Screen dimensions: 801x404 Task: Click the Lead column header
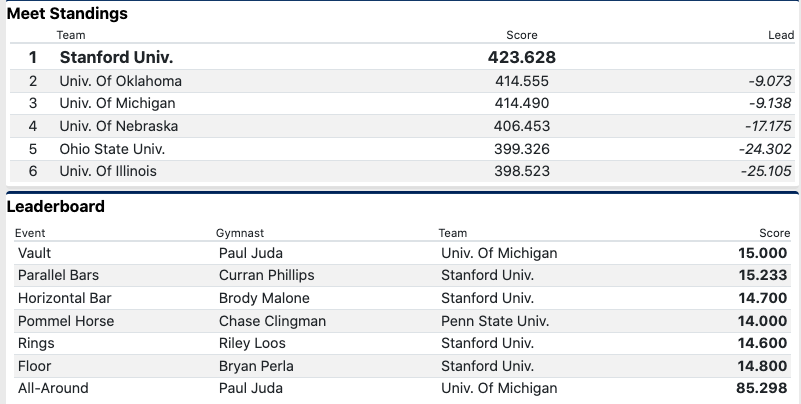click(780, 35)
